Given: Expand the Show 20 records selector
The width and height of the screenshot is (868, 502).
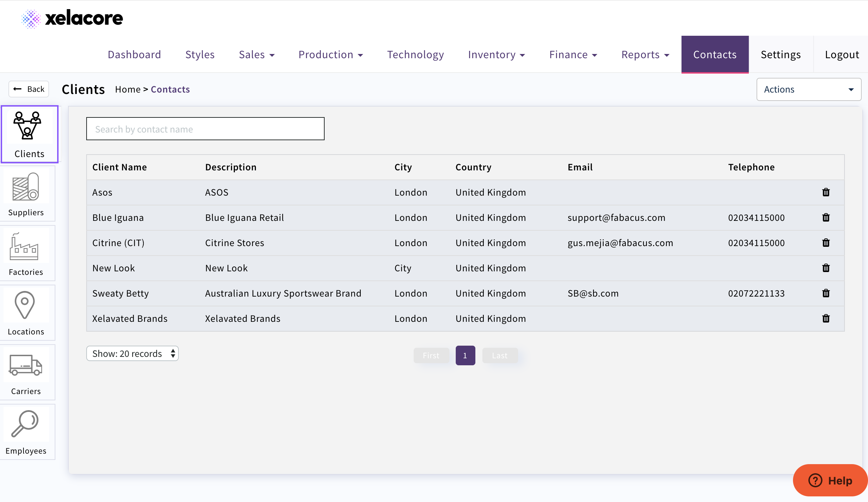Looking at the screenshot, I should tap(132, 353).
